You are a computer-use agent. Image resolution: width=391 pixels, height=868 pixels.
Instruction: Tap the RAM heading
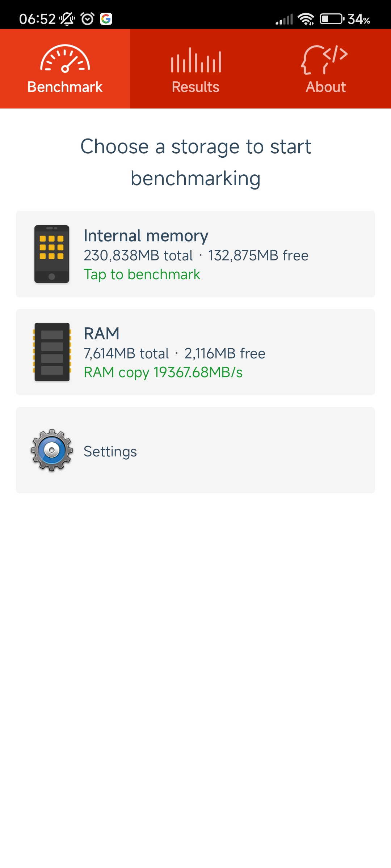tap(102, 333)
